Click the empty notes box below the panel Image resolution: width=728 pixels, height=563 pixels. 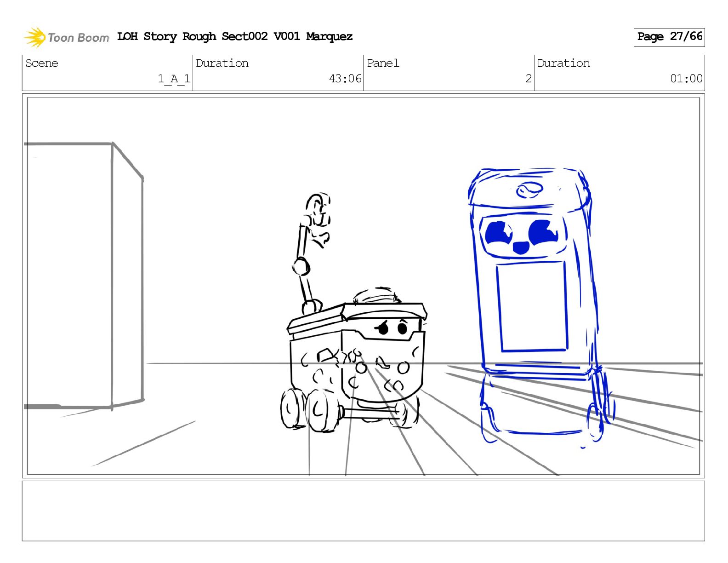click(x=363, y=511)
